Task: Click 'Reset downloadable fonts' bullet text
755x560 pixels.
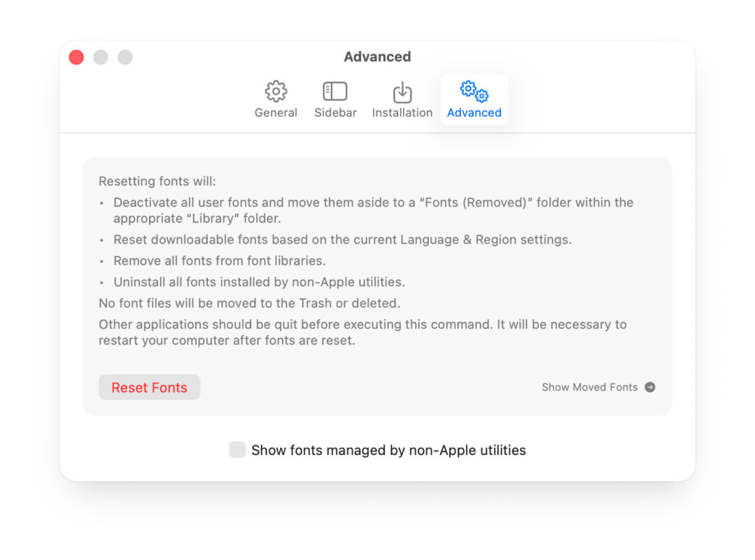Action: click(342, 239)
